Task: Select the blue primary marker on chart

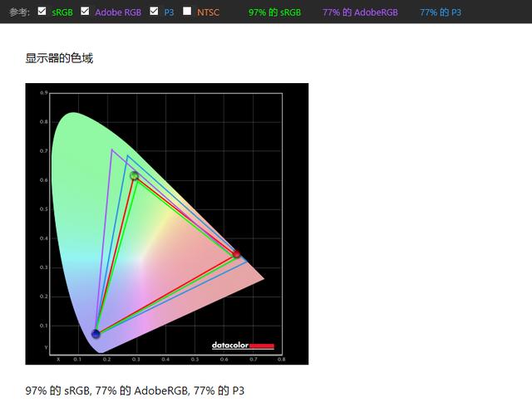Action: [x=96, y=333]
